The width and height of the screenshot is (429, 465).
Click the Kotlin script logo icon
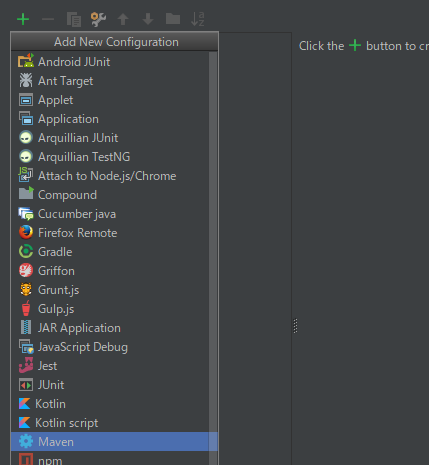pos(24,423)
